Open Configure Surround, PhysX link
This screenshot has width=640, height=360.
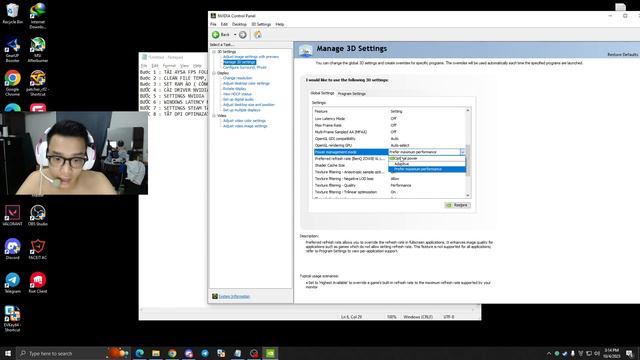(244, 67)
